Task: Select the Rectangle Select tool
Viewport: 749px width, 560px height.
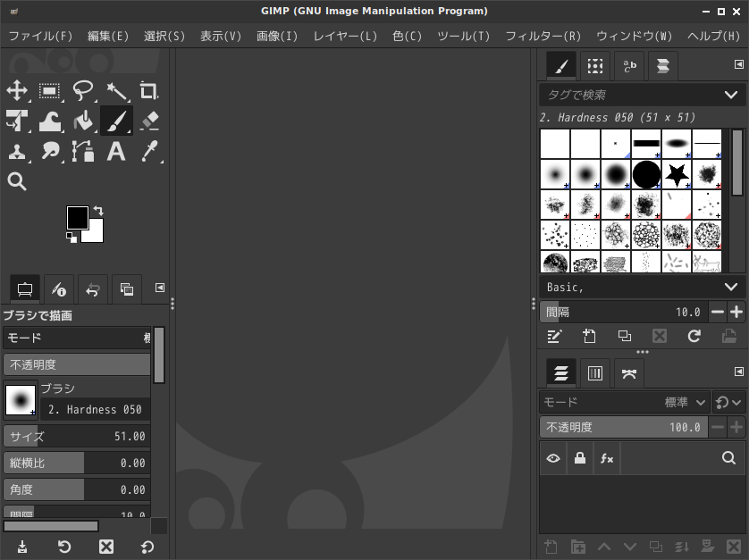Action: (50, 90)
